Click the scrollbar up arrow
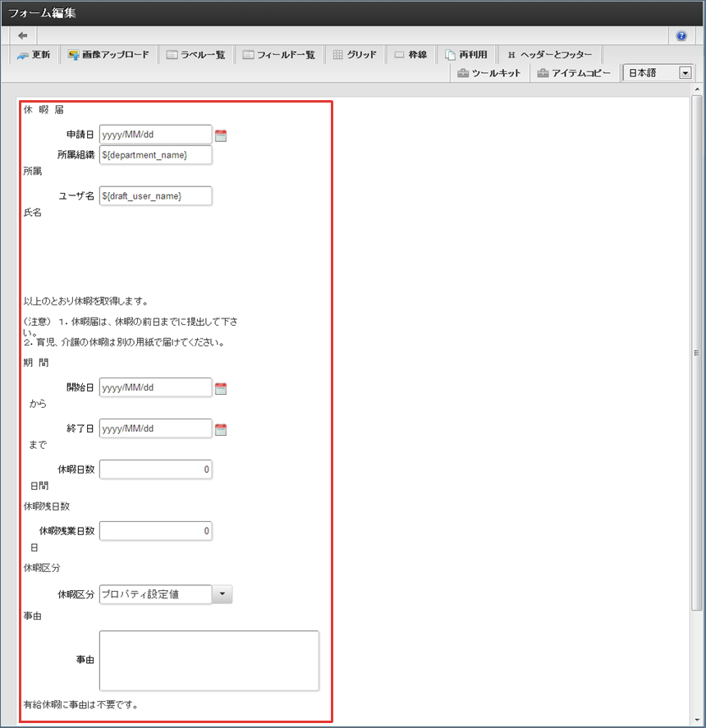706x728 pixels. 697,89
